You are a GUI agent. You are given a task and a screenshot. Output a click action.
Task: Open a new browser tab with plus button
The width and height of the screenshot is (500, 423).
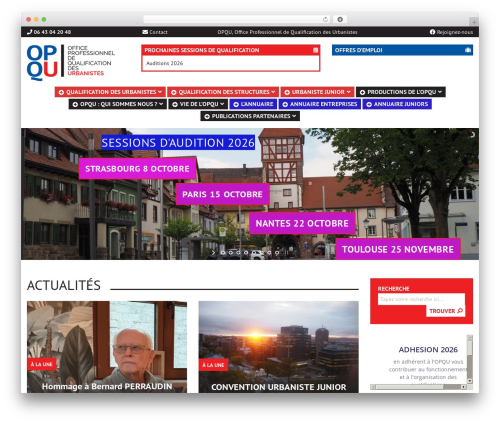[x=474, y=22]
